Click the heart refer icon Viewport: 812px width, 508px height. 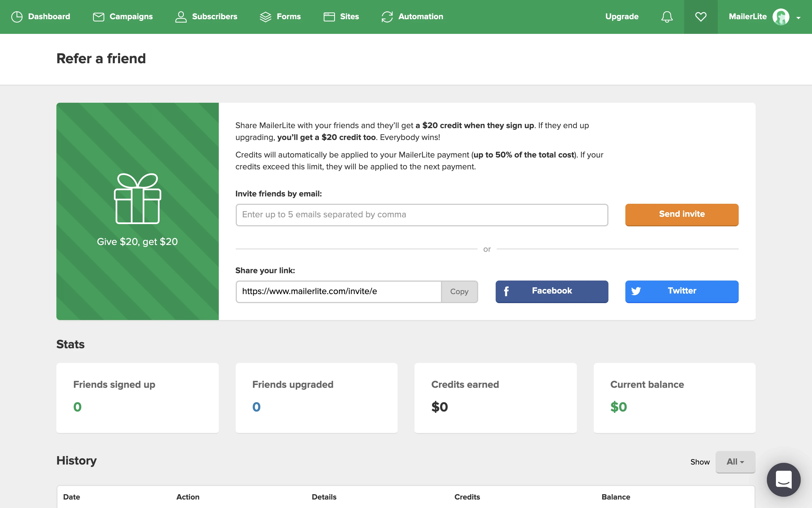701,17
